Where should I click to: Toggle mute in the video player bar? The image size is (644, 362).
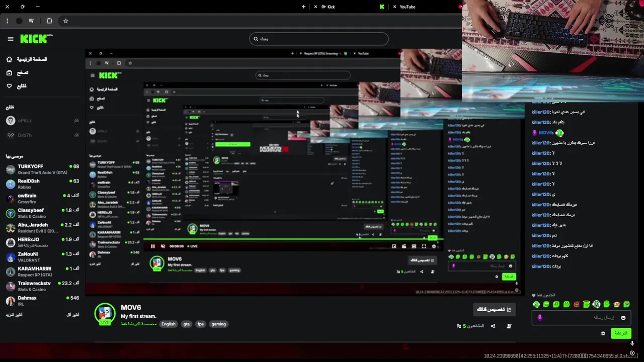click(163, 246)
